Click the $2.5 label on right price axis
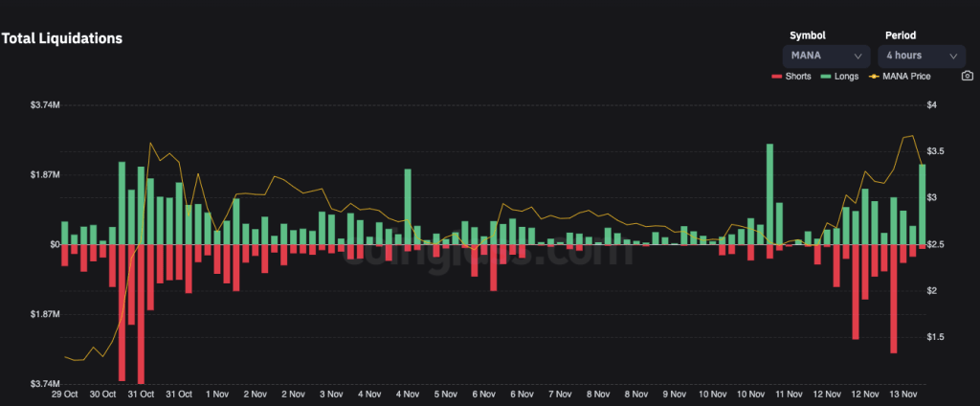The height and width of the screenshot is (406, 980). 935,244
